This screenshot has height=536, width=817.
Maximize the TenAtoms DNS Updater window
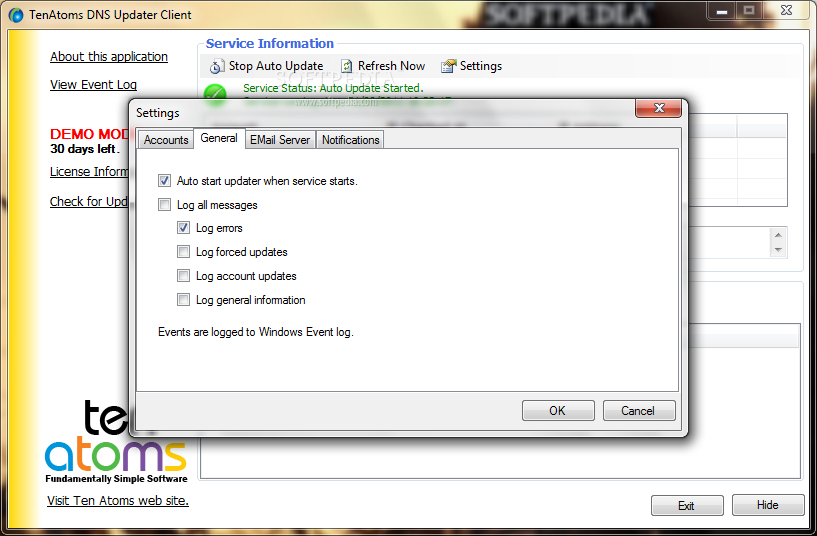[x=749, y=11]
